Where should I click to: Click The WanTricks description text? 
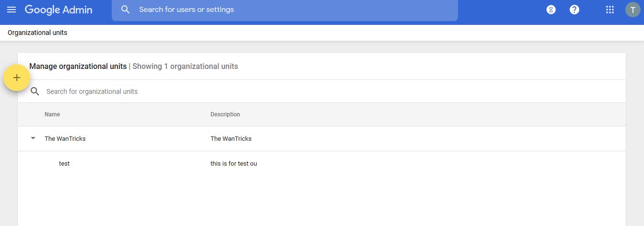point(231,138)
